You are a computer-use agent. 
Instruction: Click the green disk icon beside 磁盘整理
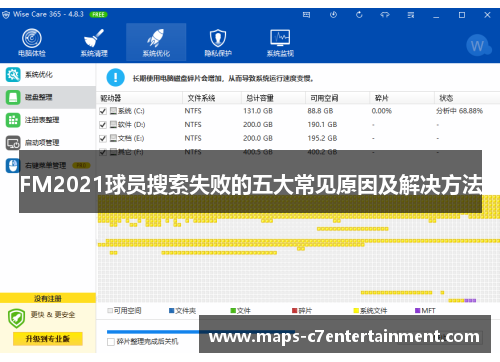[x=13, y=97]
